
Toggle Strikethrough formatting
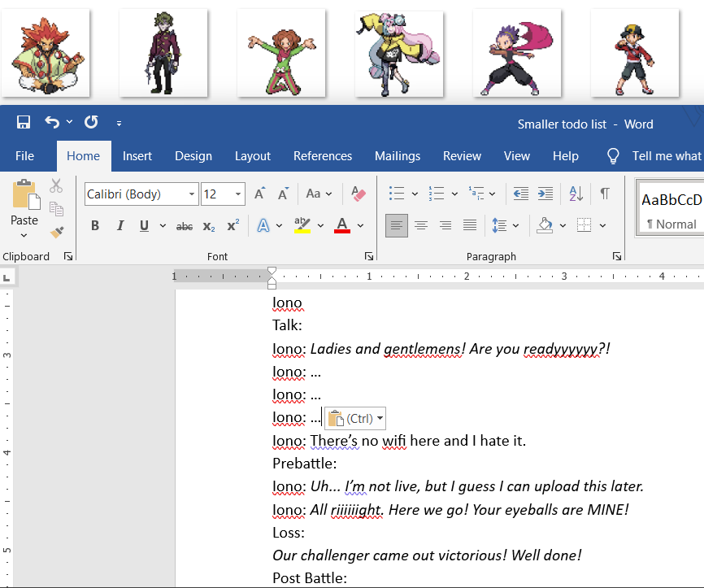coord(185,225)
